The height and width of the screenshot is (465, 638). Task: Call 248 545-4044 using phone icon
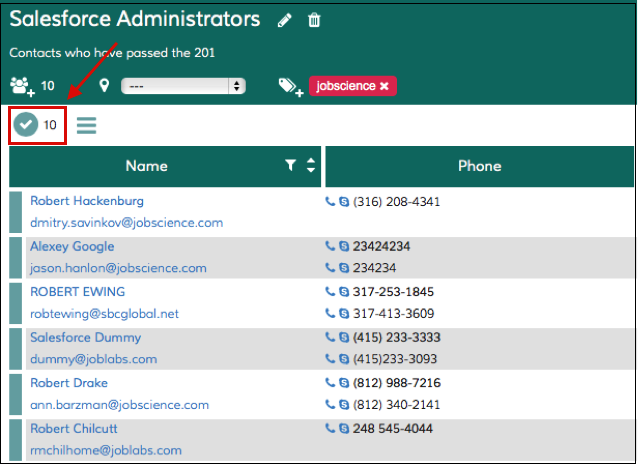point(330,428)
